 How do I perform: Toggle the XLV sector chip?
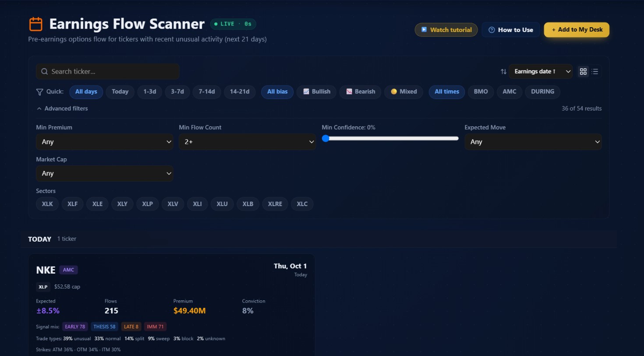click(173, 204)
